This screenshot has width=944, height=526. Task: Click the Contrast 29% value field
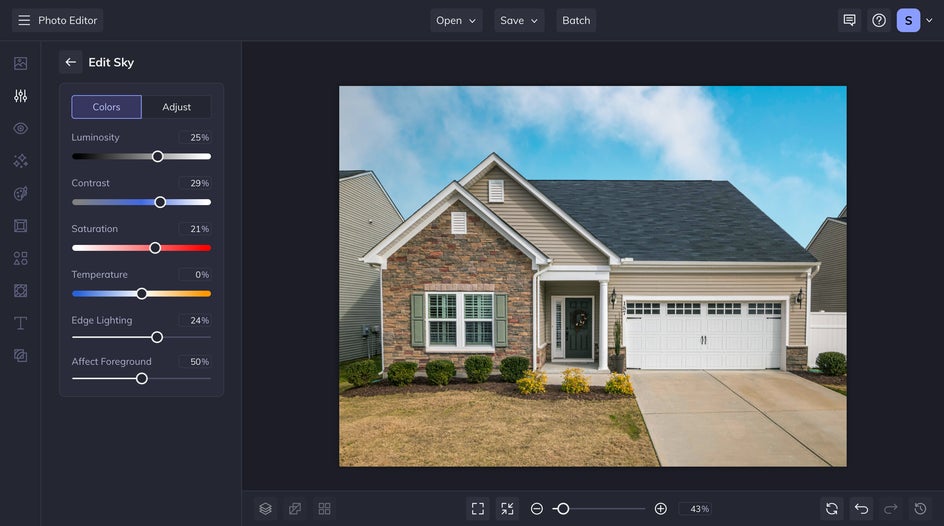click(195, 183)
